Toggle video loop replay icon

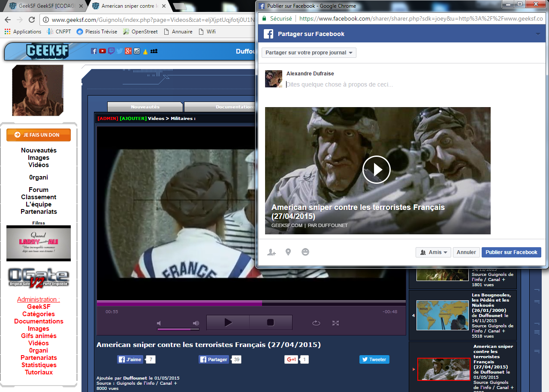pos(317,323)
